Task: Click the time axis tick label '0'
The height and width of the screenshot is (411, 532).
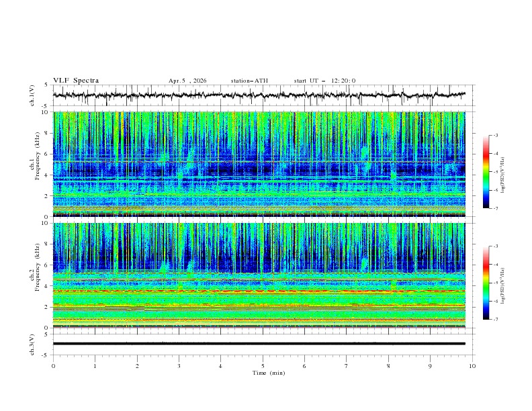Action: [x=53, y=366]
